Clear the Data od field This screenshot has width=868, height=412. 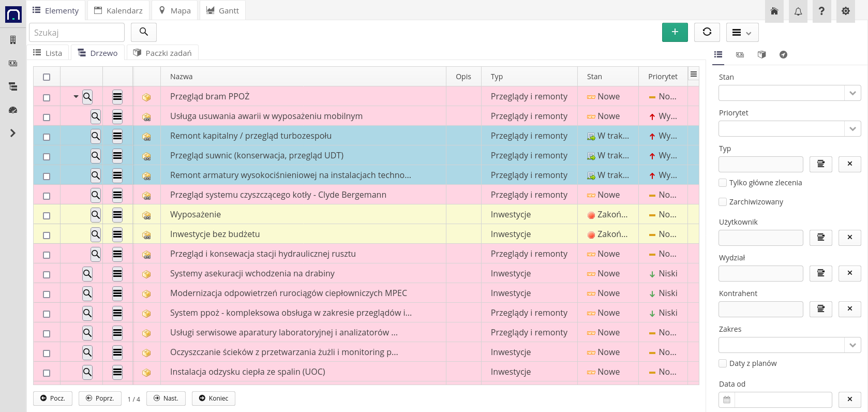pyautogui.click(x=850, y=400)
